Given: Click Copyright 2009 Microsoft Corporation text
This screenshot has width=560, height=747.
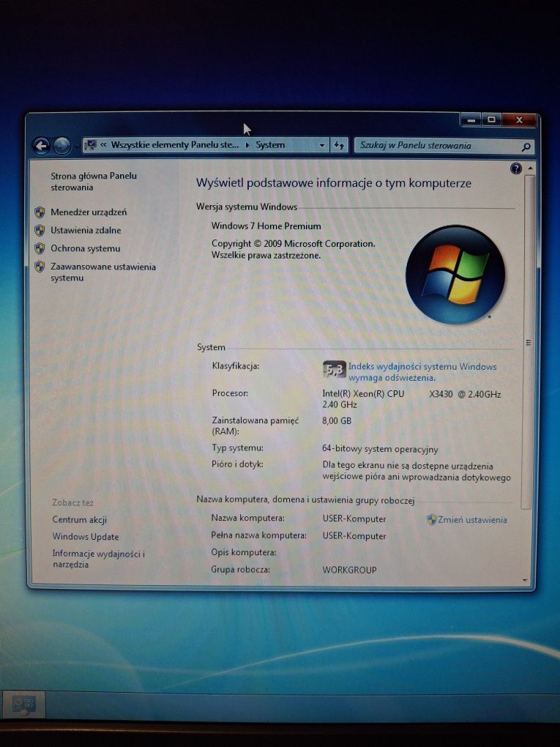Looking at the screenshot, I should [294, 243].
